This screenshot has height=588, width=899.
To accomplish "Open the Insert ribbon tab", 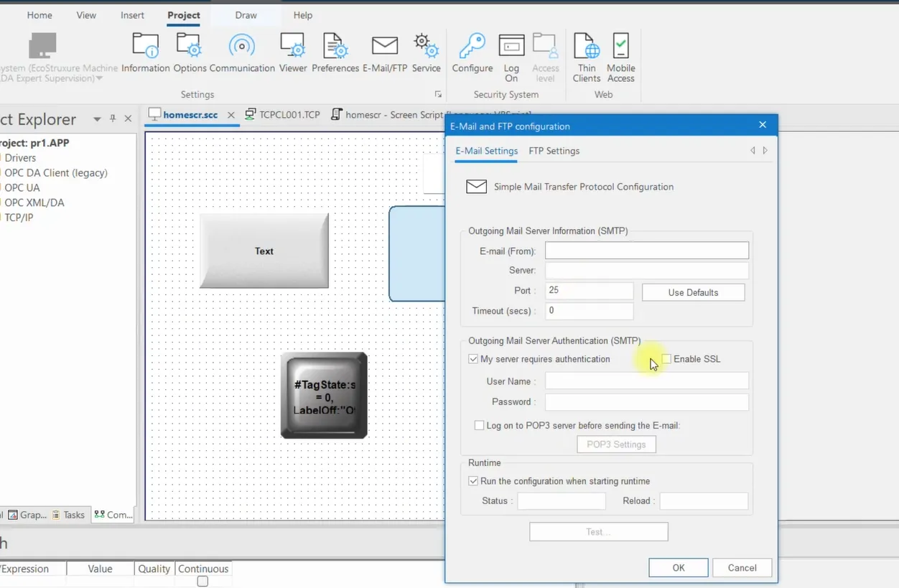I will pyautogui.click(x=132, y=15).
